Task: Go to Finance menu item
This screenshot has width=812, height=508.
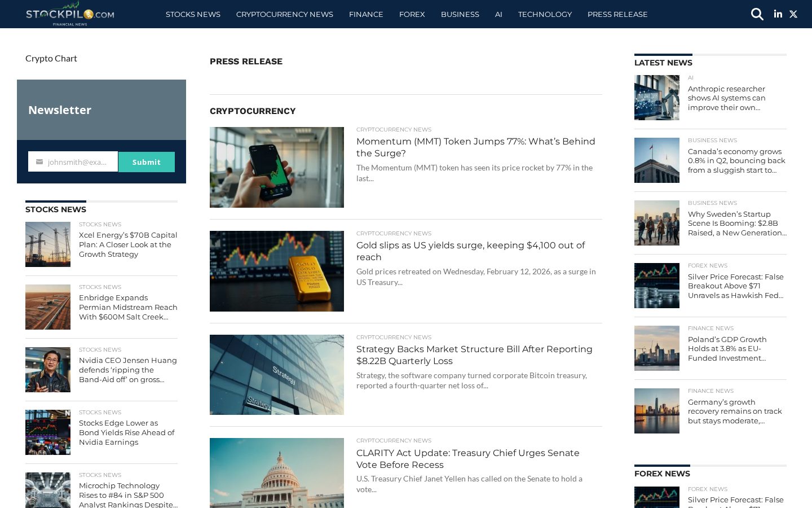Action: (x=366, y=14)
